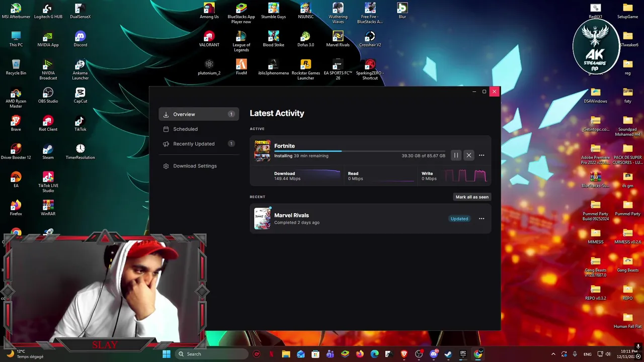
Task: Launch VALORANT from the desktop
Action: coord(209,39)
